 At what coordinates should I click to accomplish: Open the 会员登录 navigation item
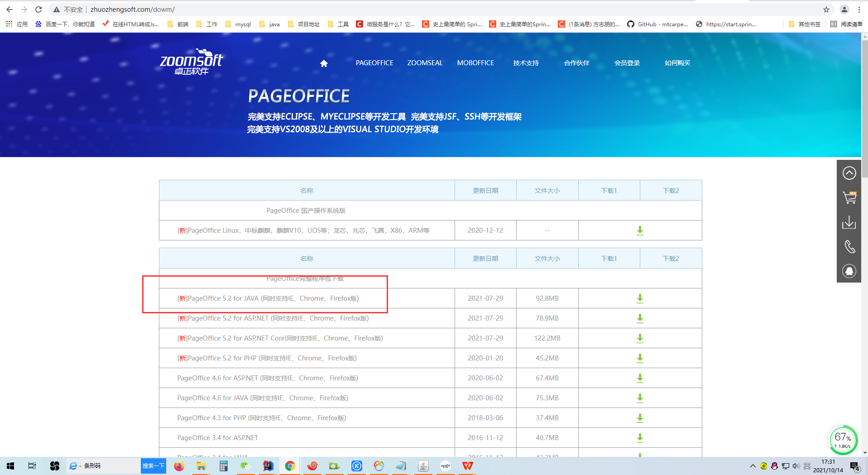[627, 63]
